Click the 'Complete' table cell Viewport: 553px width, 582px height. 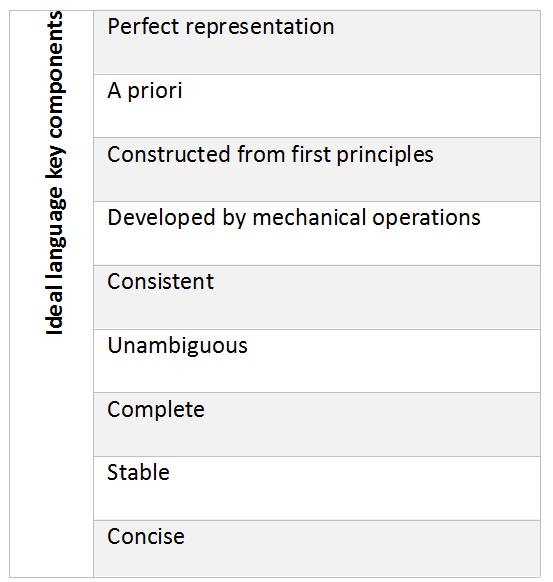pos(317,425)
